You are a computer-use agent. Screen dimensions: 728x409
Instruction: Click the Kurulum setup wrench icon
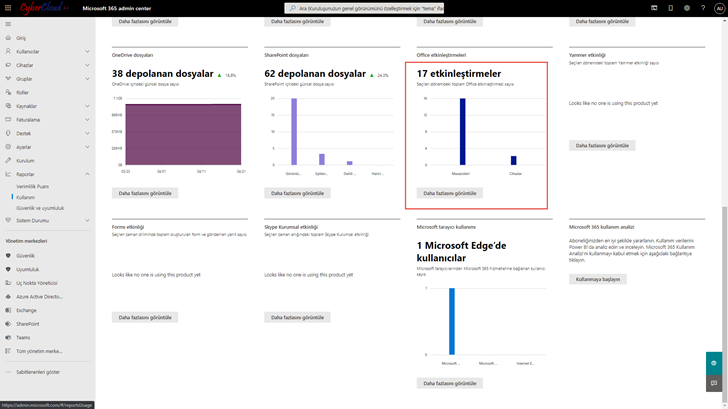click(x=8, y=161)
